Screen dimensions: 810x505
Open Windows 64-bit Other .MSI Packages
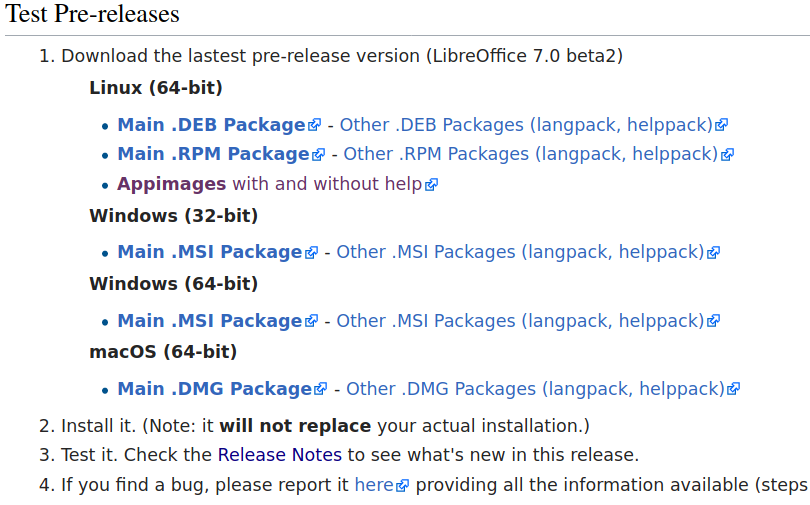pos(520,321)
